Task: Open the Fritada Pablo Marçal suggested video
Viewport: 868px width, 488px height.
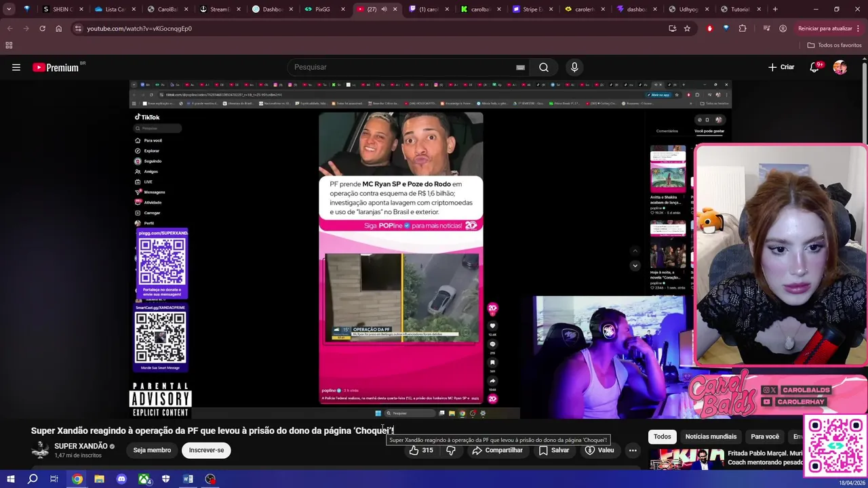Action: [726, 458]
